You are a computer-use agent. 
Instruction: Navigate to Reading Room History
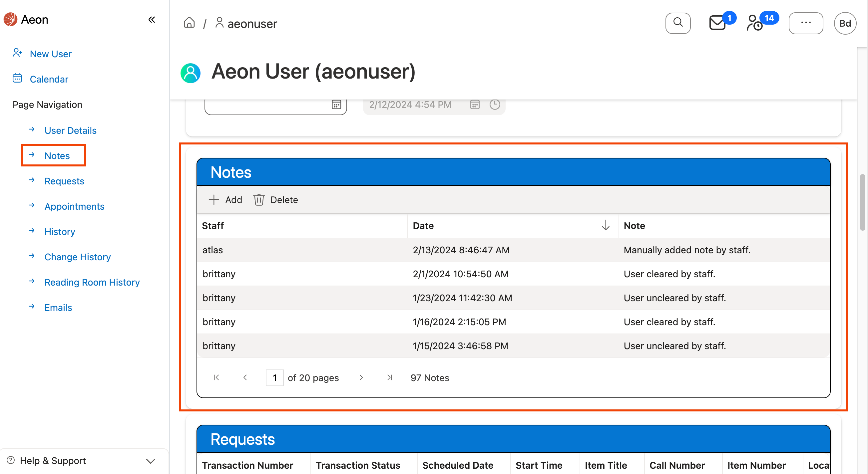pos(92,283)
